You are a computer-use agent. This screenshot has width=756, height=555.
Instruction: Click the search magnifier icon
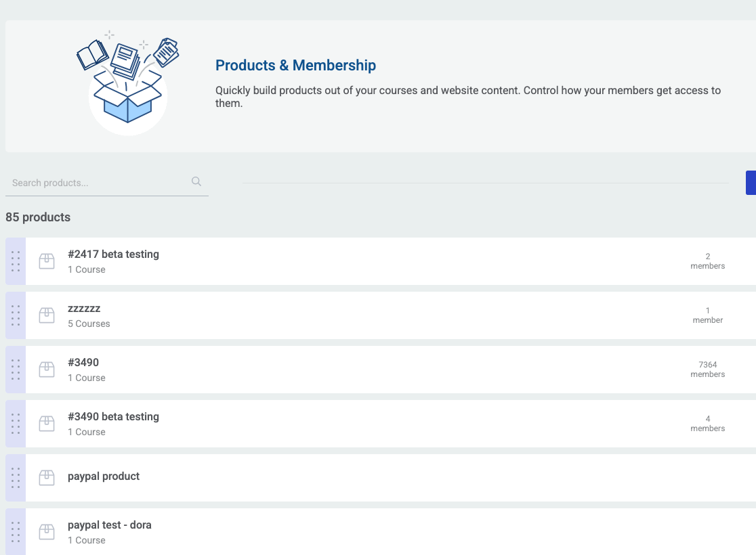[x=196, y=181]
